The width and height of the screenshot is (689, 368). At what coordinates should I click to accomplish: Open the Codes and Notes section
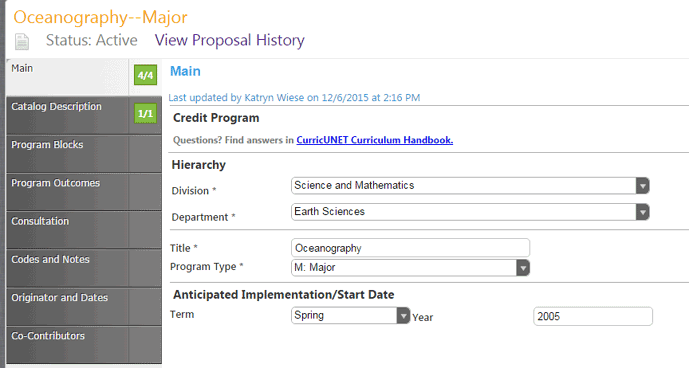point(68,268)
